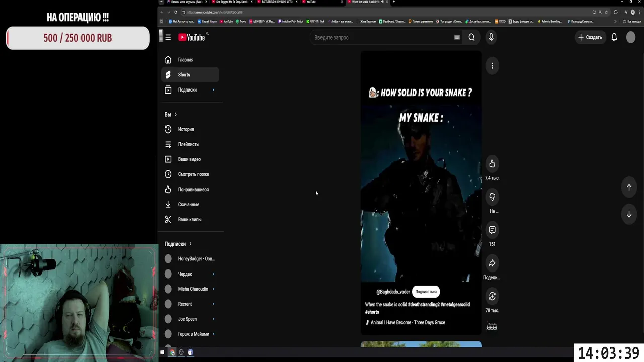Click #deathstranding2 hashtag
This screenshot has height=362, width=644.
pyautogui.click(x=424, y=305)
